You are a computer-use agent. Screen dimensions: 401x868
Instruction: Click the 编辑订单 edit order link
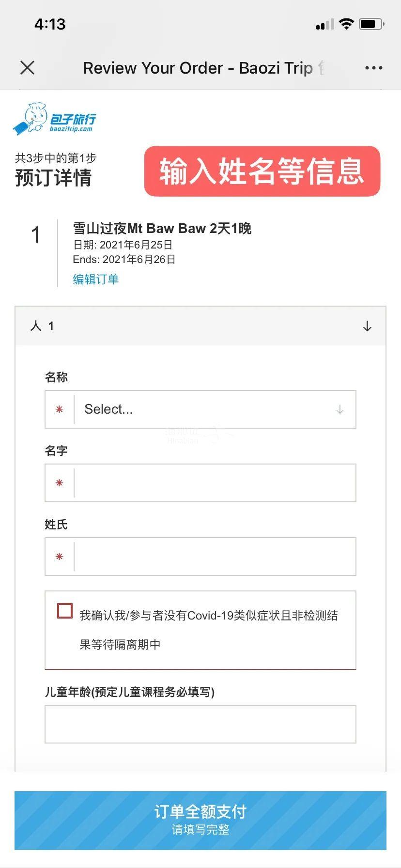tap(95, 279)
